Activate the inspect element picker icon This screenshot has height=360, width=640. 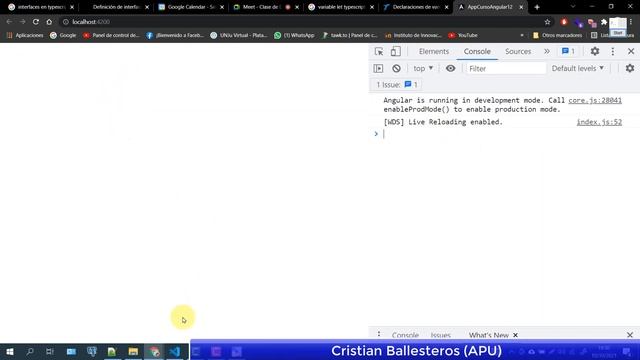click(379, 51)
